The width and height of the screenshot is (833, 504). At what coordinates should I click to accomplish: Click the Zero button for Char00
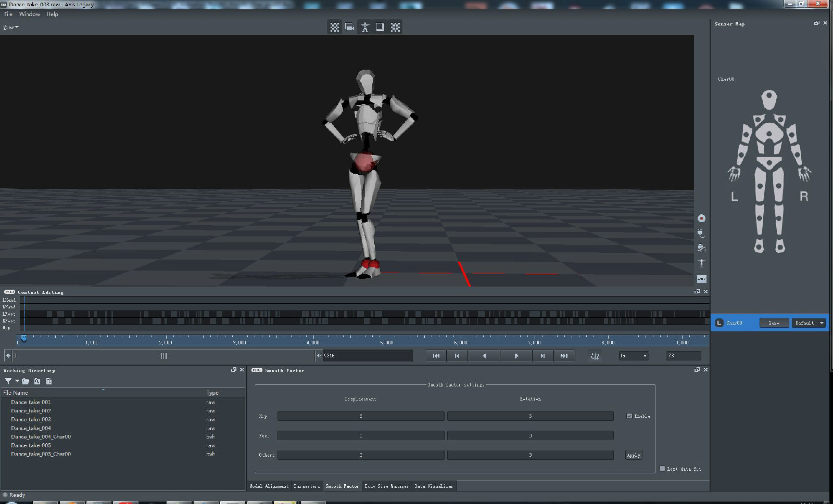tap(774, 323)
